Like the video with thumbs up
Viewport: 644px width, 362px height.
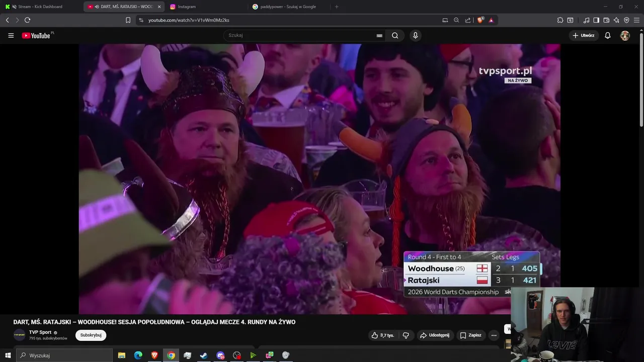(382, 335)
